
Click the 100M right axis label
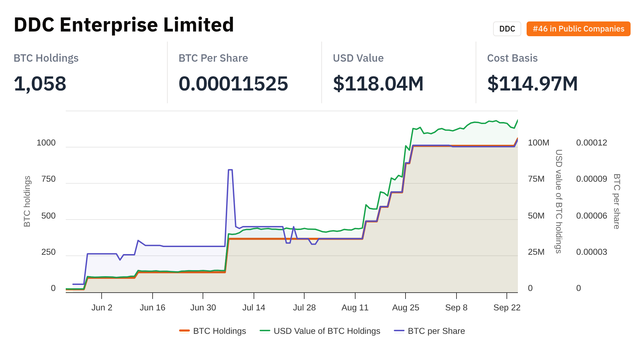pos(538,143)
